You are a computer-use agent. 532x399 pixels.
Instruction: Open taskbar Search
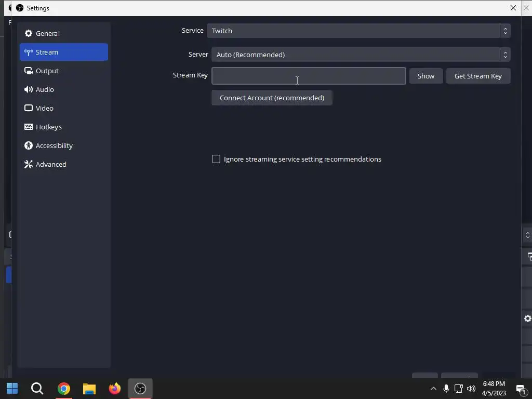pyautogui.click(x=37, y=388)
